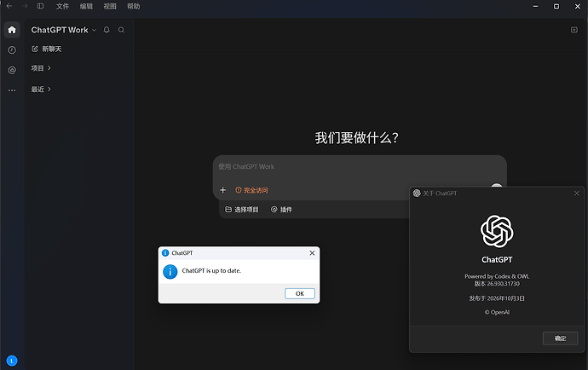The width and height of the screenshot is (588, 370).
Task: Click OK in the up to date dialog
Action: point(300,293)
